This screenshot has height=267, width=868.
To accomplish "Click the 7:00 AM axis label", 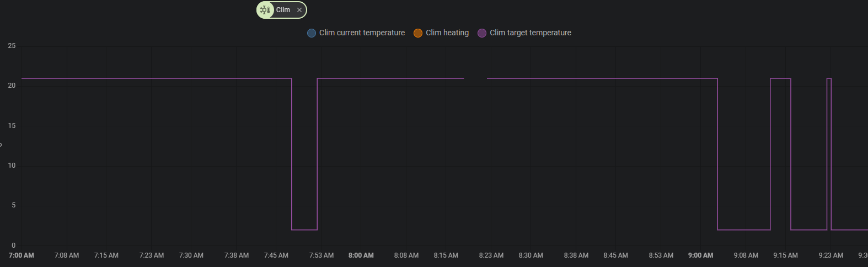I will tap(22, 255).
